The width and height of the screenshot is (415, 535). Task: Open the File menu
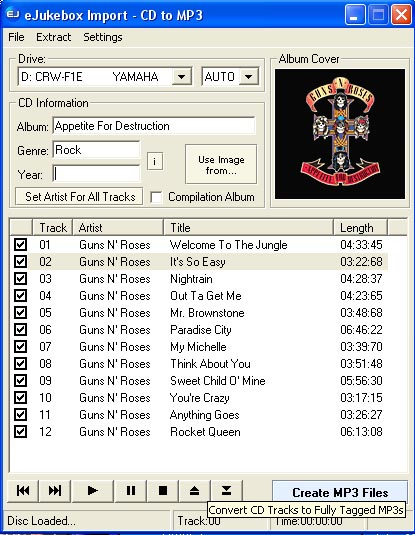16,37
